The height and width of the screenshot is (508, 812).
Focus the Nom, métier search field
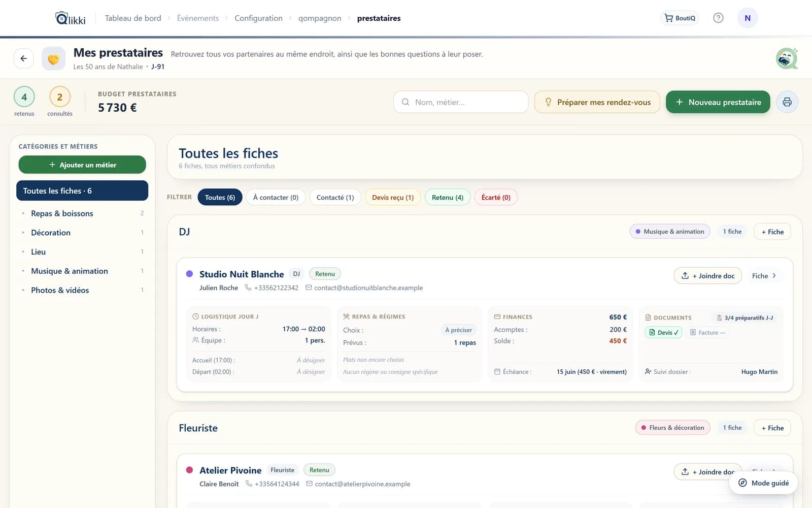[x=461, y=102]
